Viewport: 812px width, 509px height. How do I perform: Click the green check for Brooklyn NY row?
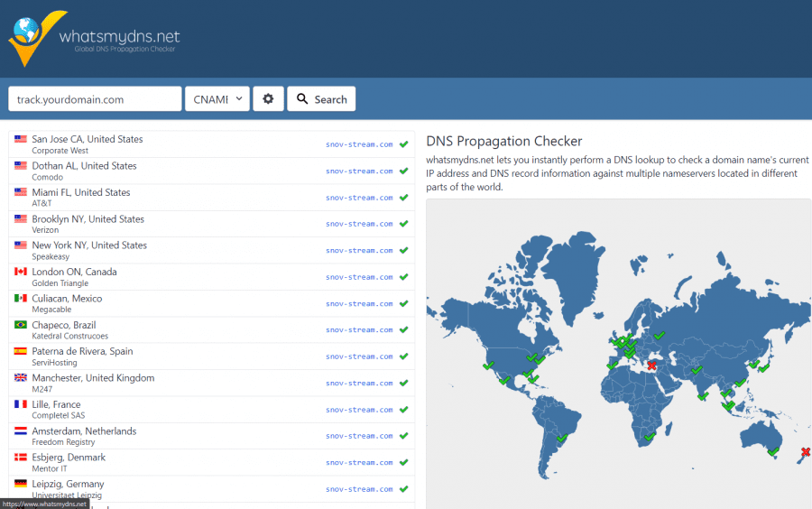(x=404, y=224)
